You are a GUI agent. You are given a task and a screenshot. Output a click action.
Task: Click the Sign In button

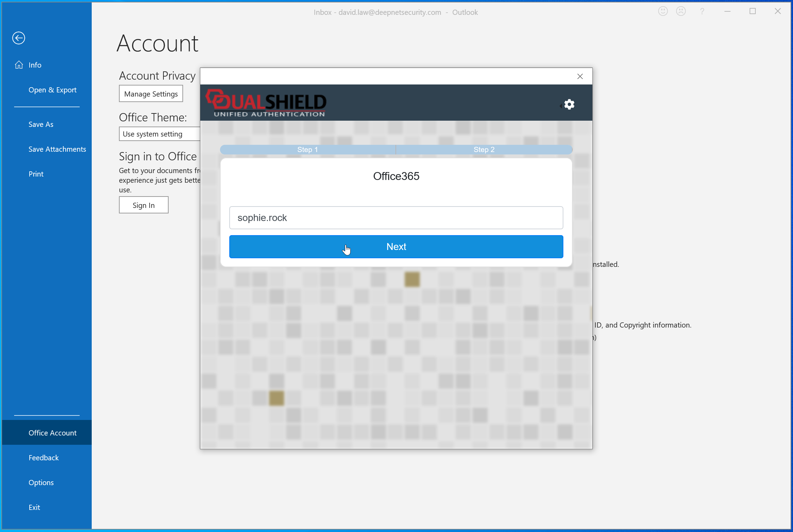143,205
